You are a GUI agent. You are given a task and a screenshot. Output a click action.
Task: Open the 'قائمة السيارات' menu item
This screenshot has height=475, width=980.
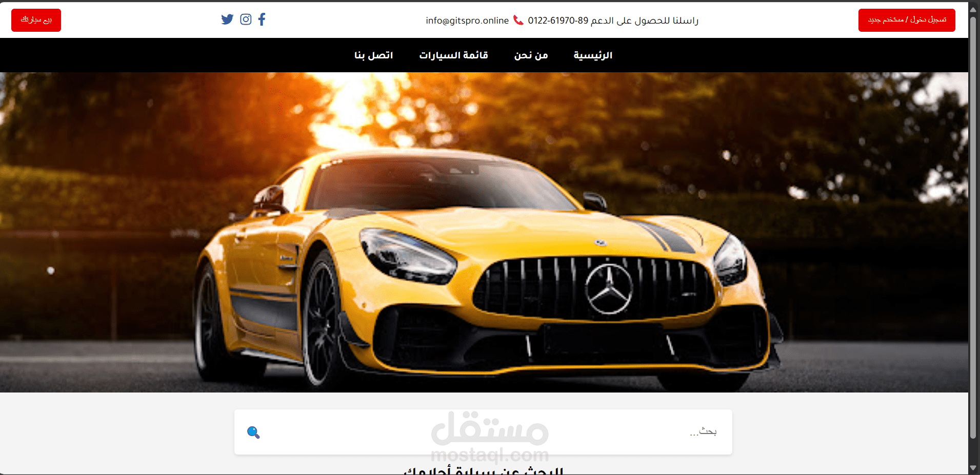pyautogui.click(x=453, y=55)
